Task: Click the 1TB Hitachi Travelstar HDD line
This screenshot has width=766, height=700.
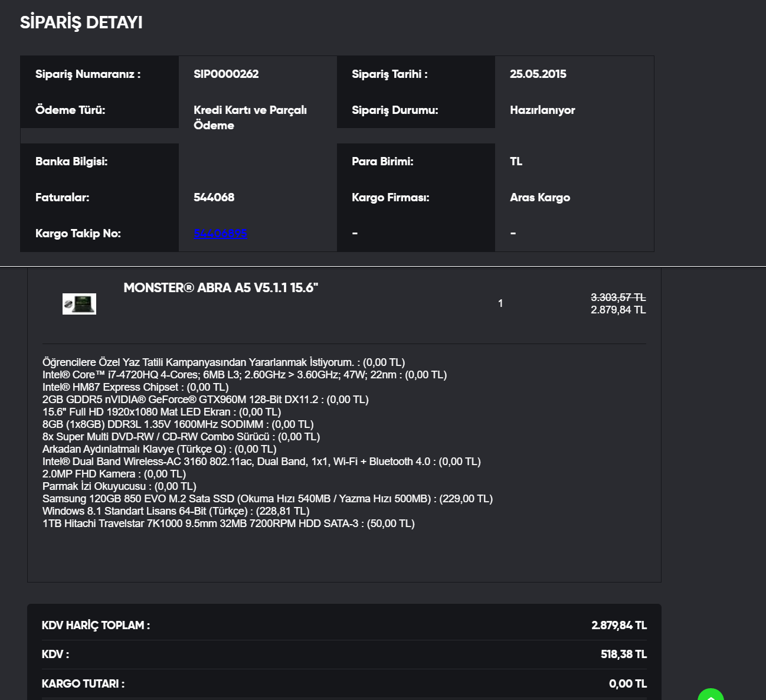Action: [228, 524]
